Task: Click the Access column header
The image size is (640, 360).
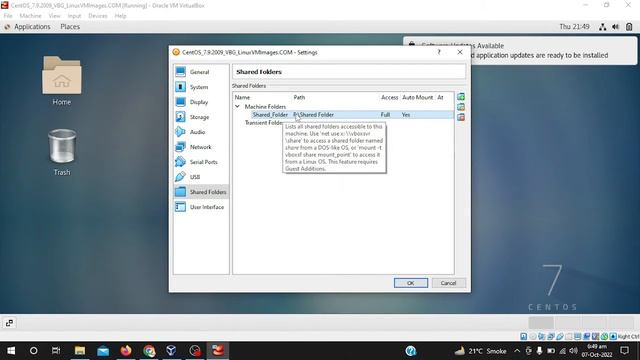Action: click(389, 97)
